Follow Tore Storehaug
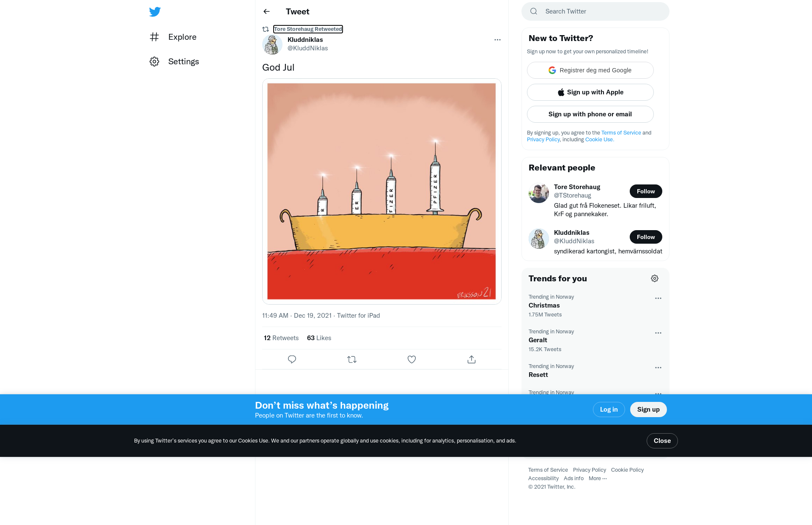The width and height of the screenshot is (812, 525). [x=645, y=191]
